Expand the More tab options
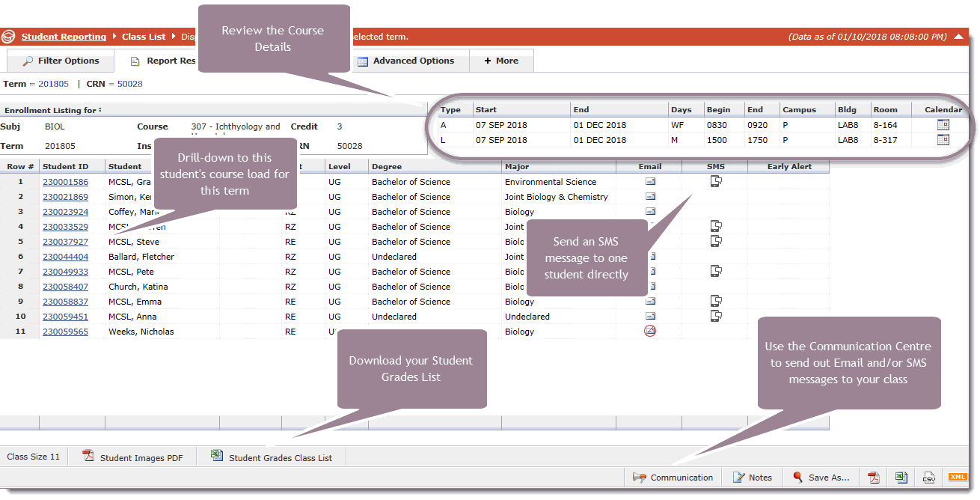Screen dimensions: 980x500 pos(501,61)
